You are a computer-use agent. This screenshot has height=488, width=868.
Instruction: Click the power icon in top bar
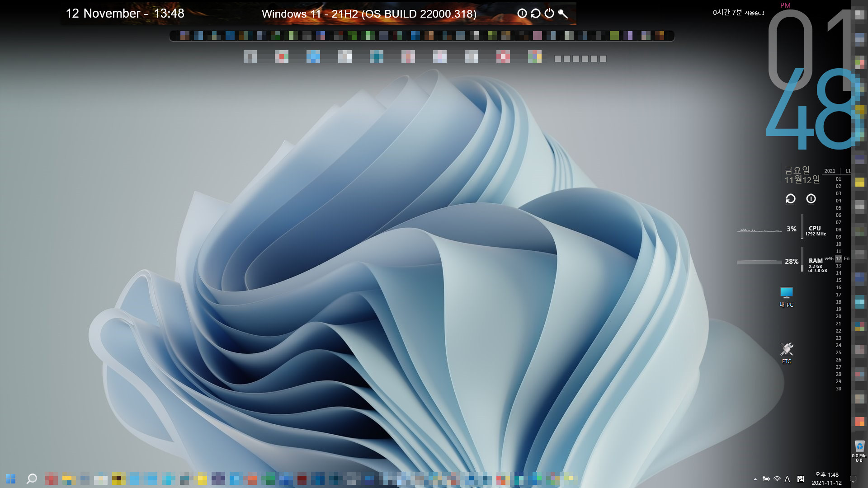coord(549,13)
